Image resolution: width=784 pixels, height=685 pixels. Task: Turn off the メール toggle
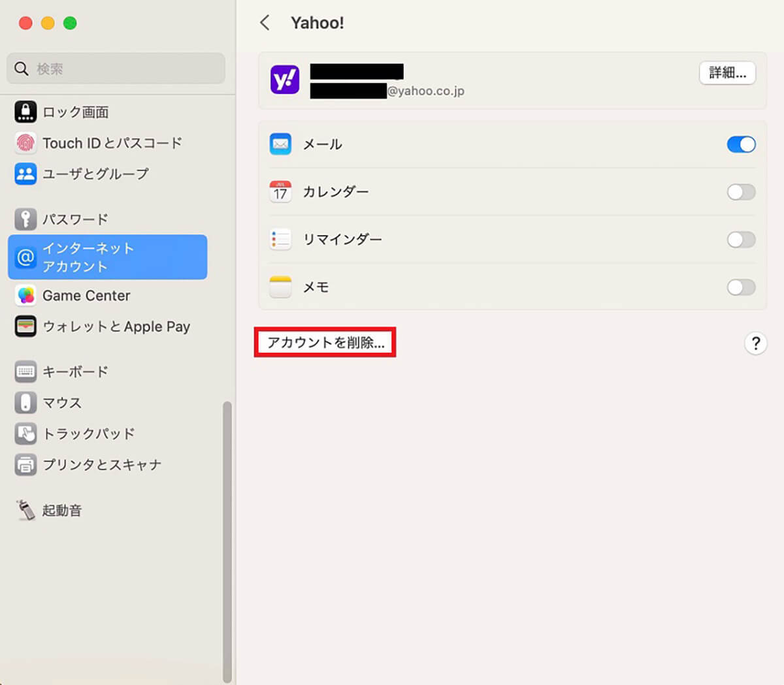click(x=741, y=144)
